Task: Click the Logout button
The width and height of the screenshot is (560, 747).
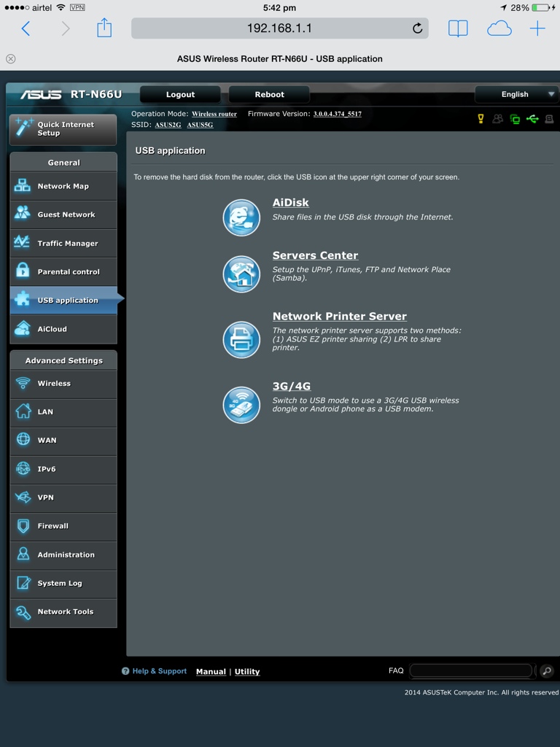Action: pos(181,94)
